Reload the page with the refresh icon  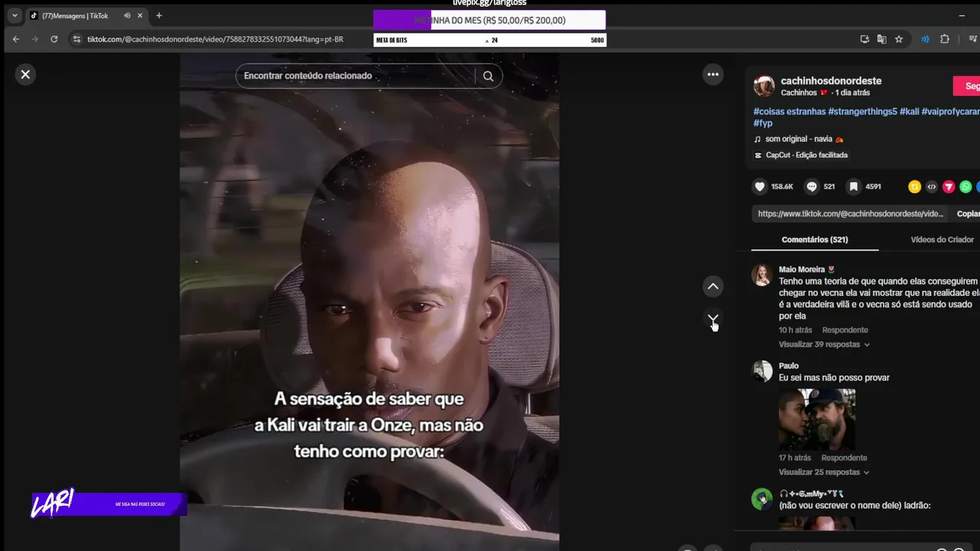coord(54,39)
